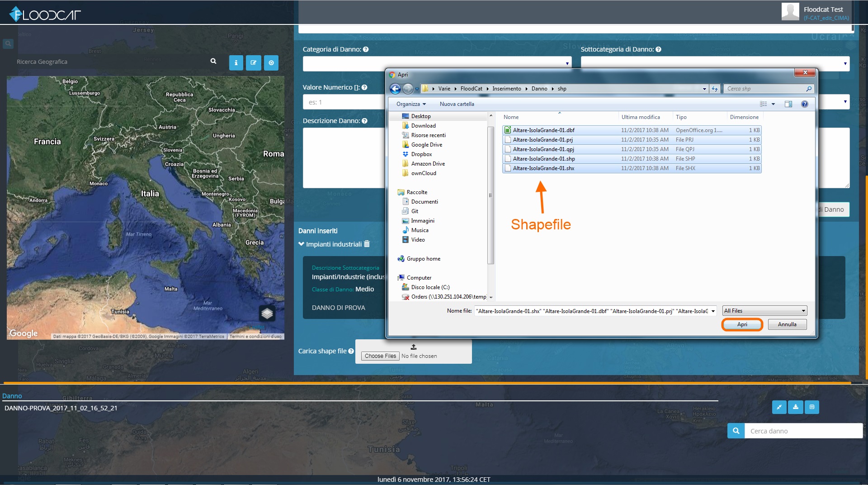Image resolution: width=868 pixels, height=485 pixels.
Task: Open the Categoria di Danno dropdown
Action: pyautogui.click(x=437, y=64)
